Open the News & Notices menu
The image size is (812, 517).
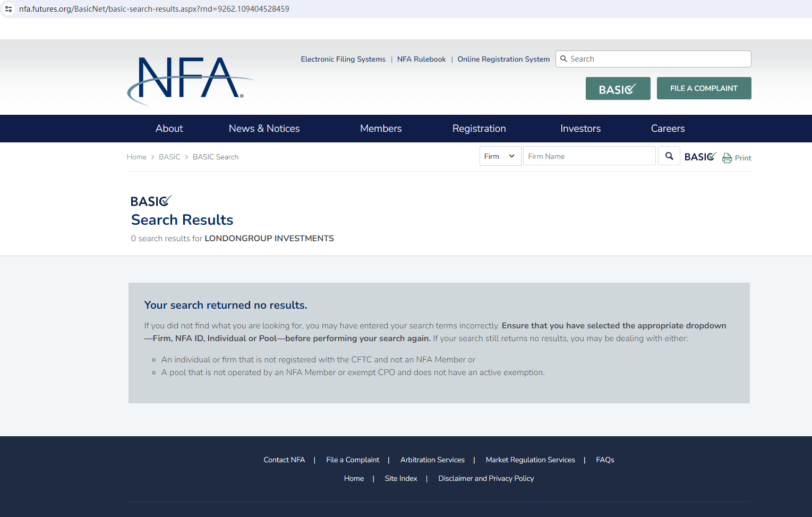click(x=264, y=129)
